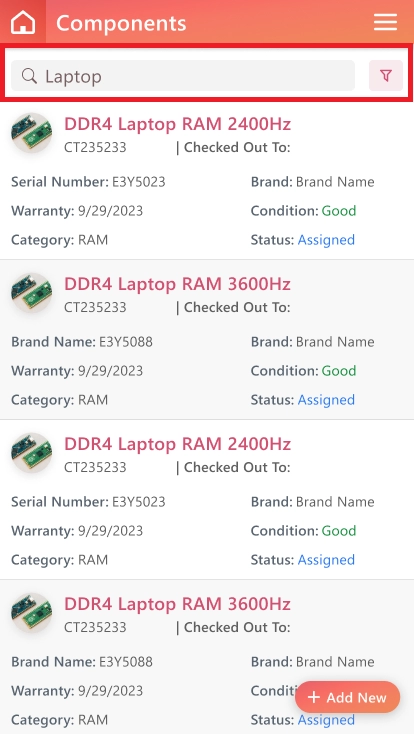The width and height of the screenshot is (414, 736).
Task: Open first DDR4 Laptop RAM 3600Hz thumbnail
Action: point(31,293)
